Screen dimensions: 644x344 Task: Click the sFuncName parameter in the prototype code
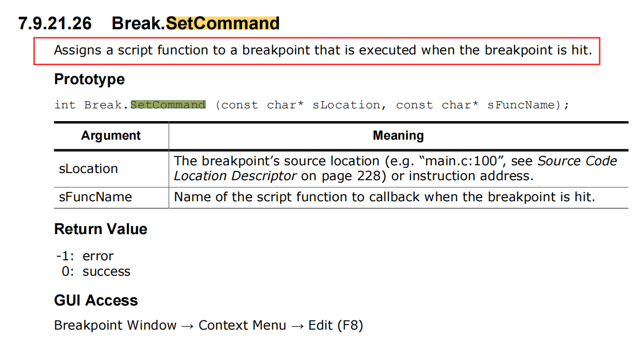click(x=521, y=105)
